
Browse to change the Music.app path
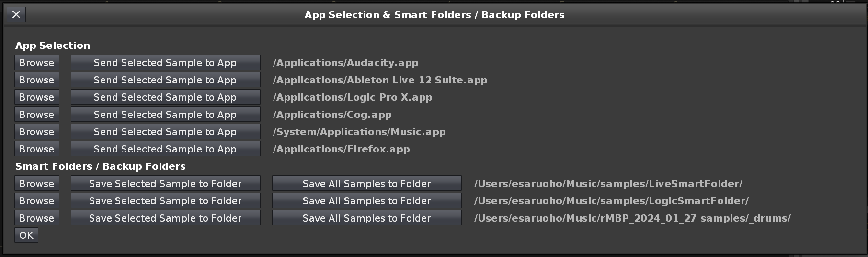(37, 132)
